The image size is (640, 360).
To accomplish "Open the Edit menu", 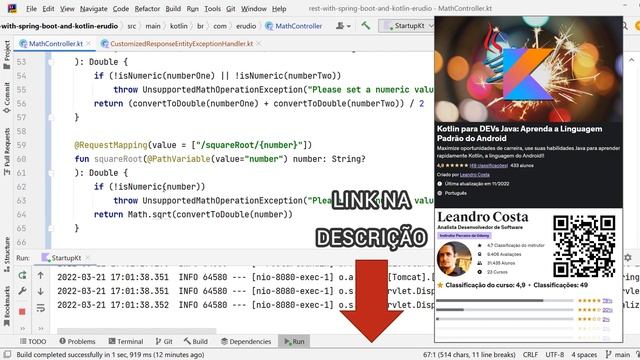I will pos(48,9).
